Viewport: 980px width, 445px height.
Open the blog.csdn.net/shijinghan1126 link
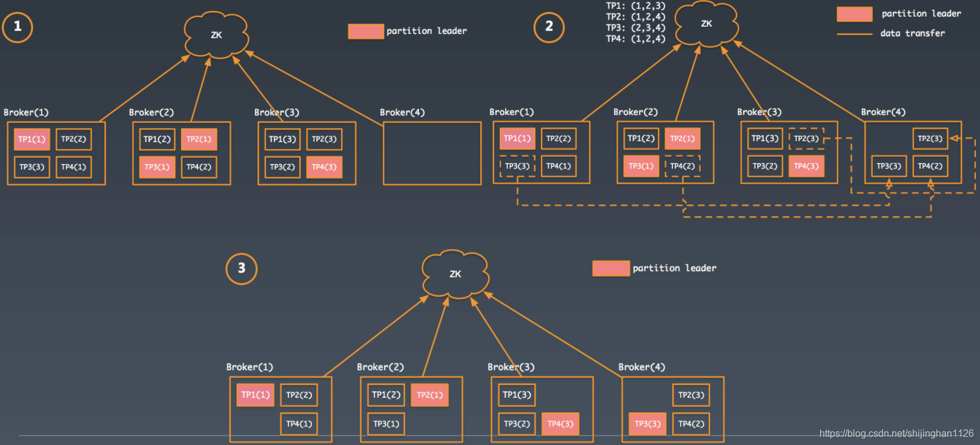(896, 433)
